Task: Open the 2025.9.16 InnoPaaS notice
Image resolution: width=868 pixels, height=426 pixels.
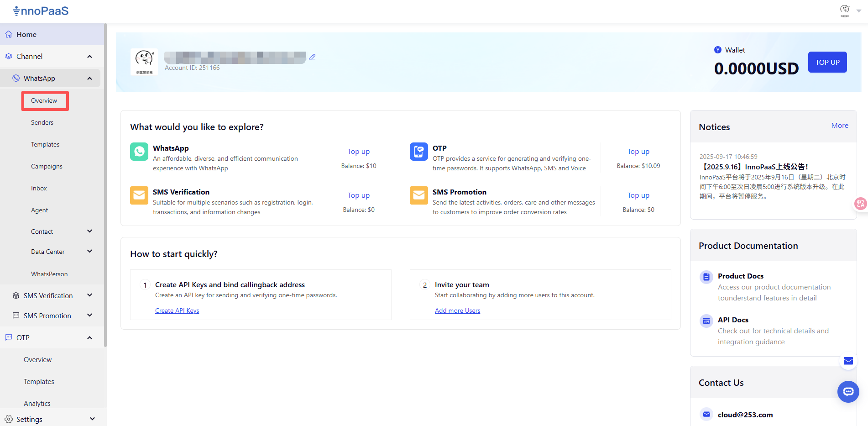Action: 754,167
